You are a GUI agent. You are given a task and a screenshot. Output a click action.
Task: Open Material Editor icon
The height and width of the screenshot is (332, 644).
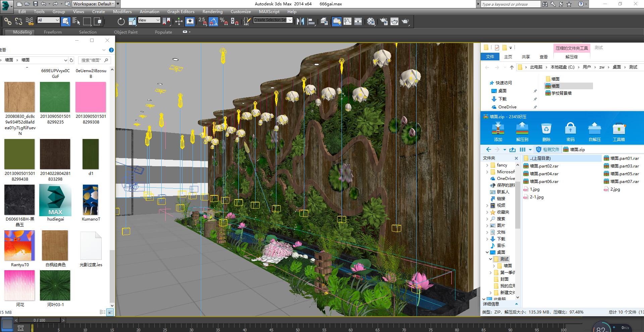[371, 21]
